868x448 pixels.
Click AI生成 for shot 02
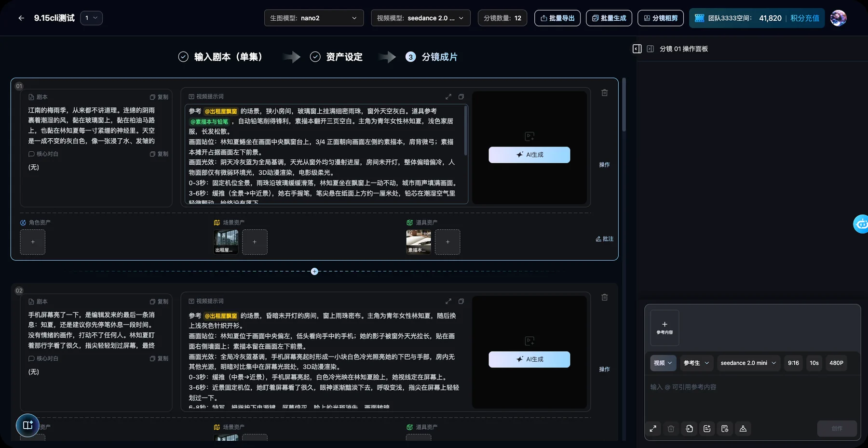(x=529, y=359)
